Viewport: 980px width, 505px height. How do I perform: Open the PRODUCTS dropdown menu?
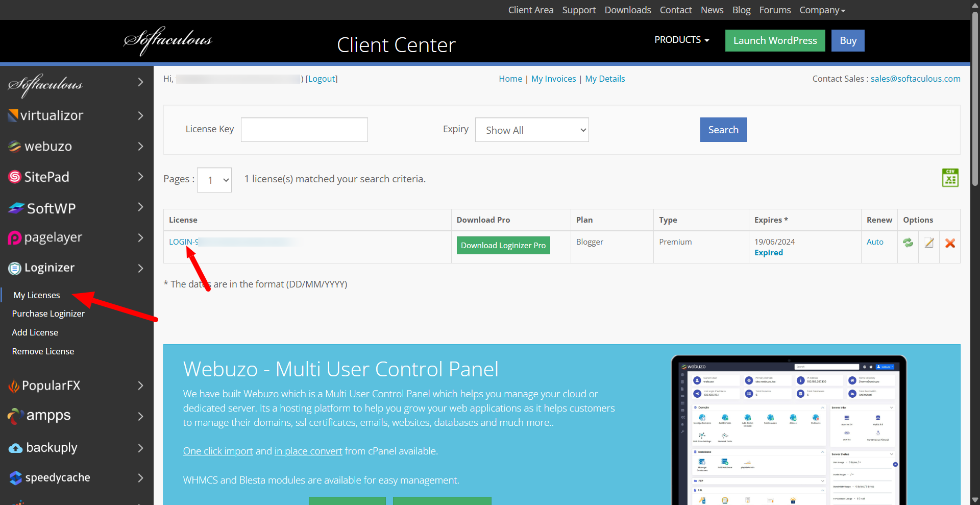pyautogui.click(x=682, y=40)
